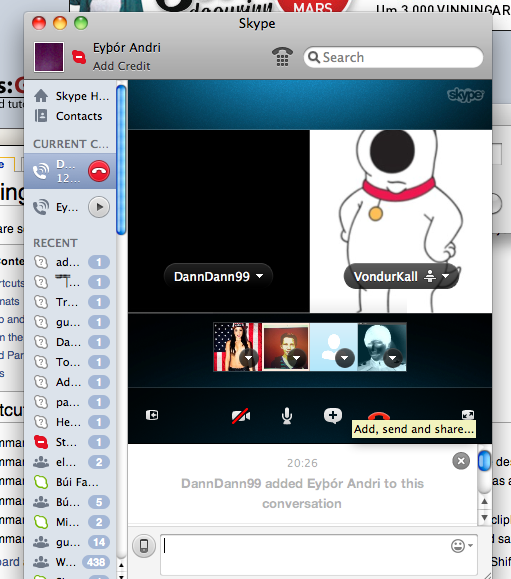Open dropdown on American flag participant thumbnail

pos(248,358)
